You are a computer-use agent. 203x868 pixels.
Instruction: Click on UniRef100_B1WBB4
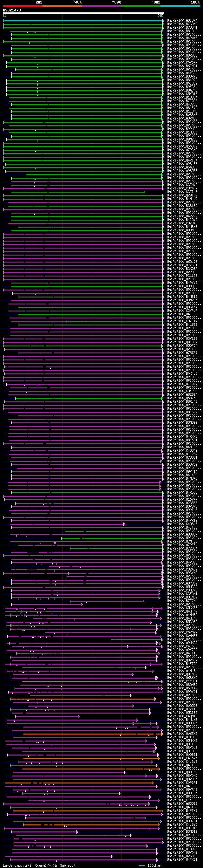(182, 98)
